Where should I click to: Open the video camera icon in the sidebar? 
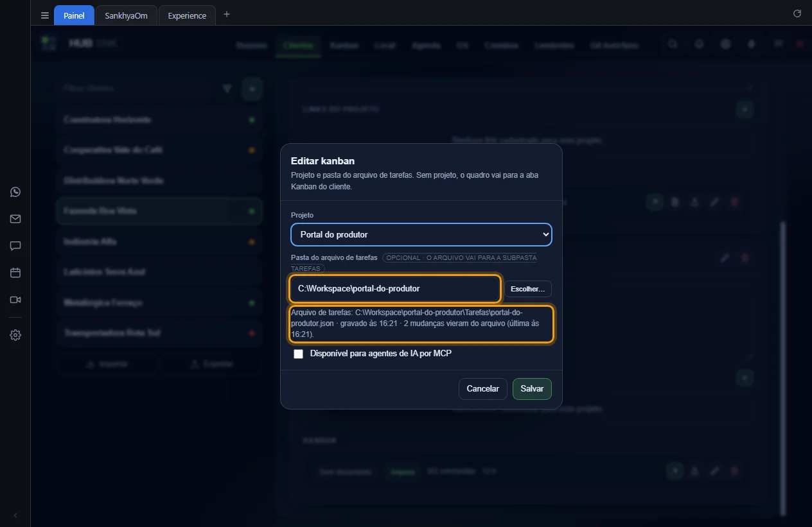coord(15,300)
